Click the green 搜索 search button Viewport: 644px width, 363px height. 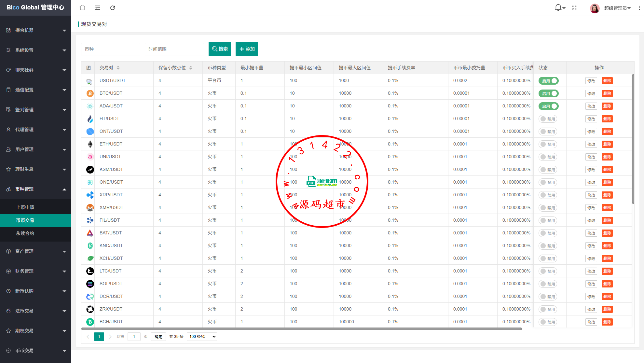click(x=220, y=49)
